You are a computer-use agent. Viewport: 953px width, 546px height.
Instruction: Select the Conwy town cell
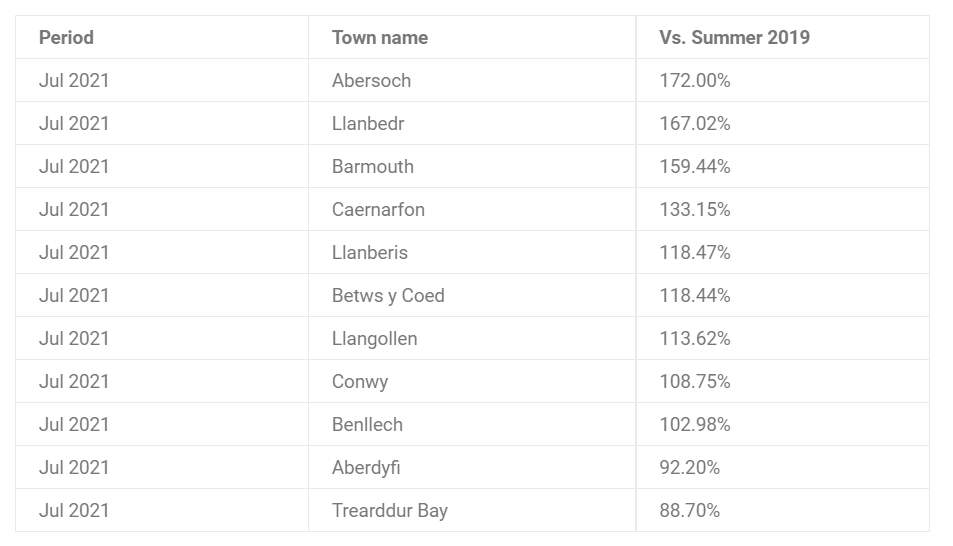click(x=472, y=381)
